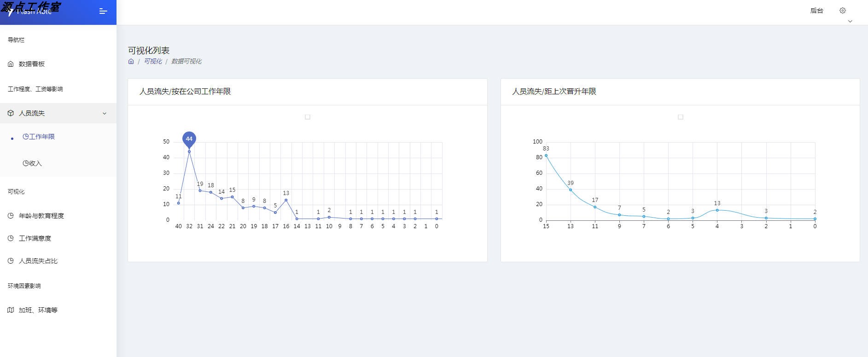Collapse the 人员流失 menu chevron
Viewport: 868px width, 357px height.
[105, 113]
